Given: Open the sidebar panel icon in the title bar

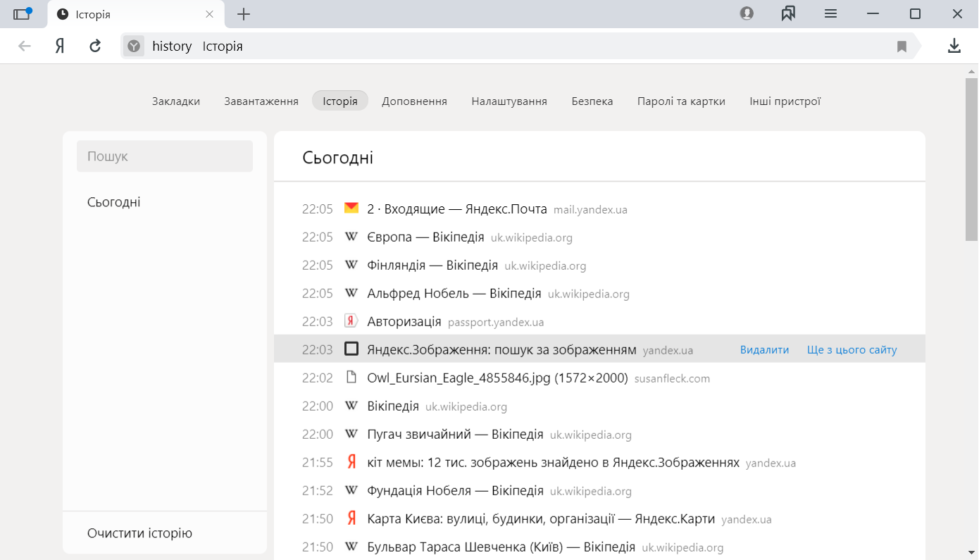Looking at the screenshot, I should point(23,14).
